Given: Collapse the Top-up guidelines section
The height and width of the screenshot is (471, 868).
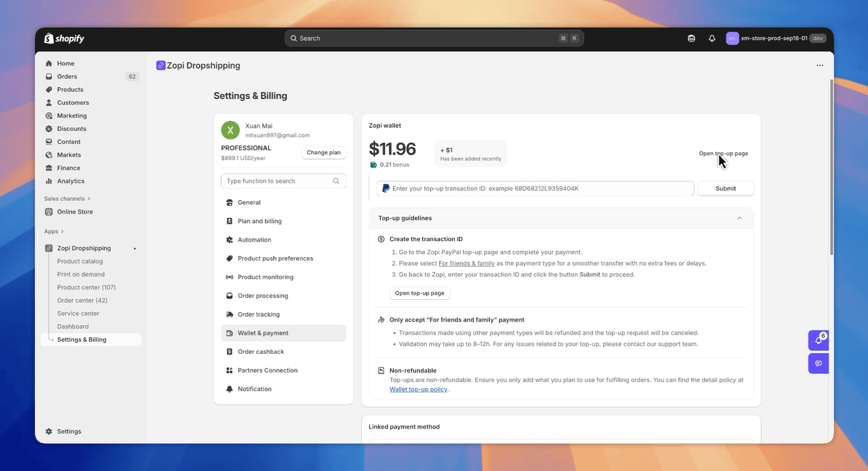Looking at the screenshot, I should tap(739, 218).
